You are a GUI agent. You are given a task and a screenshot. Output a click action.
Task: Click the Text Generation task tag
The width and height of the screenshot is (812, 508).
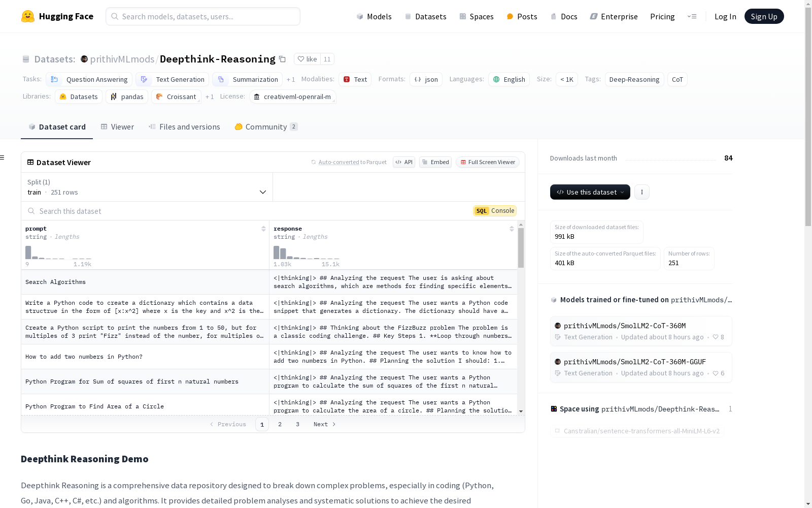(x=173, y=79)
